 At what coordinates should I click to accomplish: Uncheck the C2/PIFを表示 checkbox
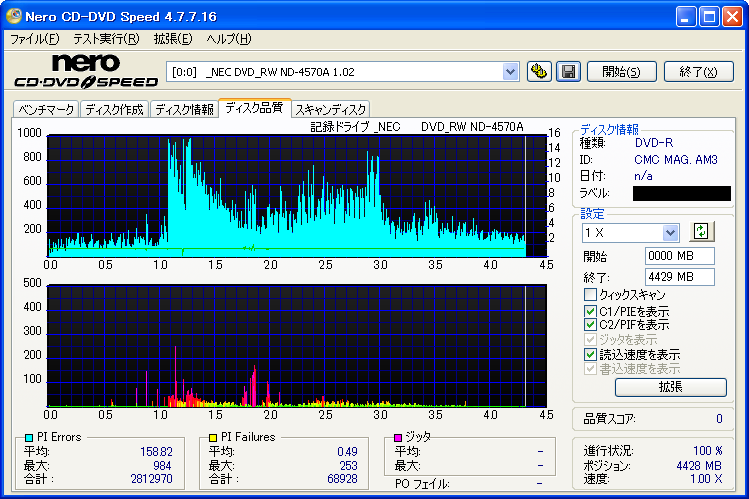590,325
